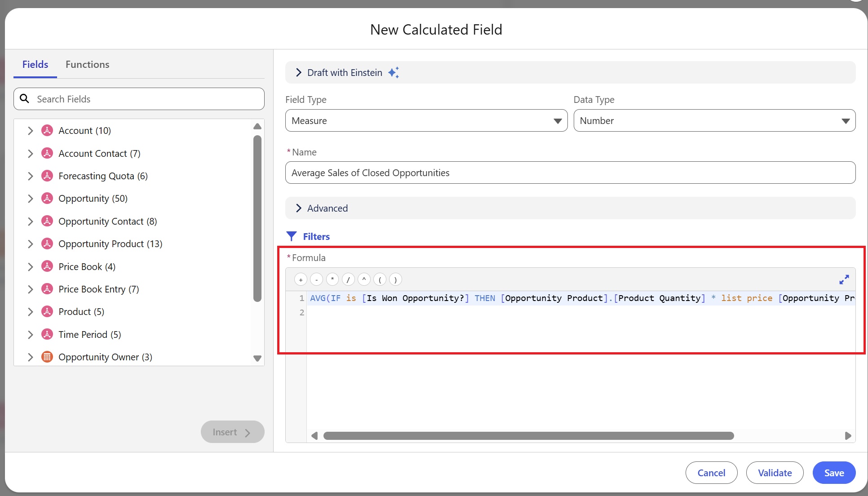Expand the Price Book Entry node
868x496 pixels.
point(30,289)
